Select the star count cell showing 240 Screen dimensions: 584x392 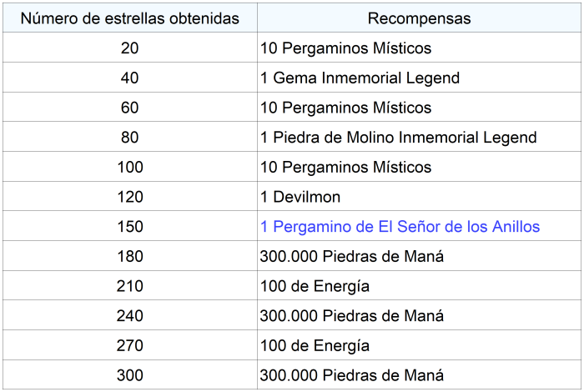129,316
